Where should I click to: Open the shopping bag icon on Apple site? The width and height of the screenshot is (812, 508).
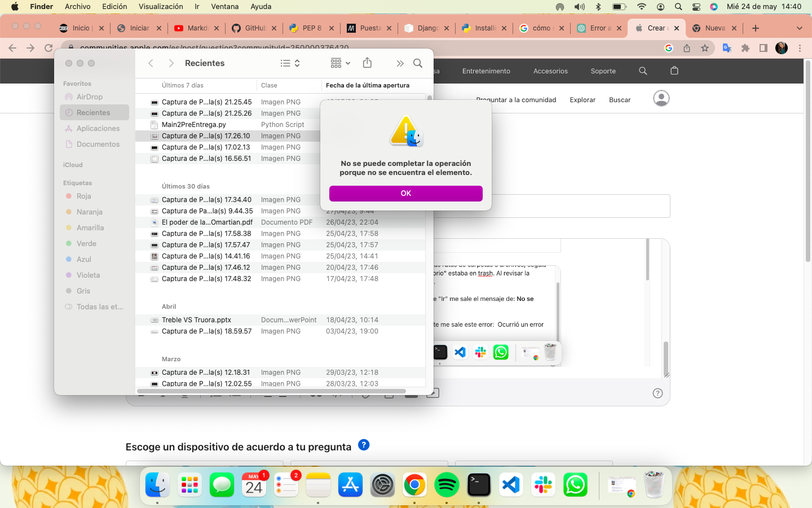coord(674,71)
